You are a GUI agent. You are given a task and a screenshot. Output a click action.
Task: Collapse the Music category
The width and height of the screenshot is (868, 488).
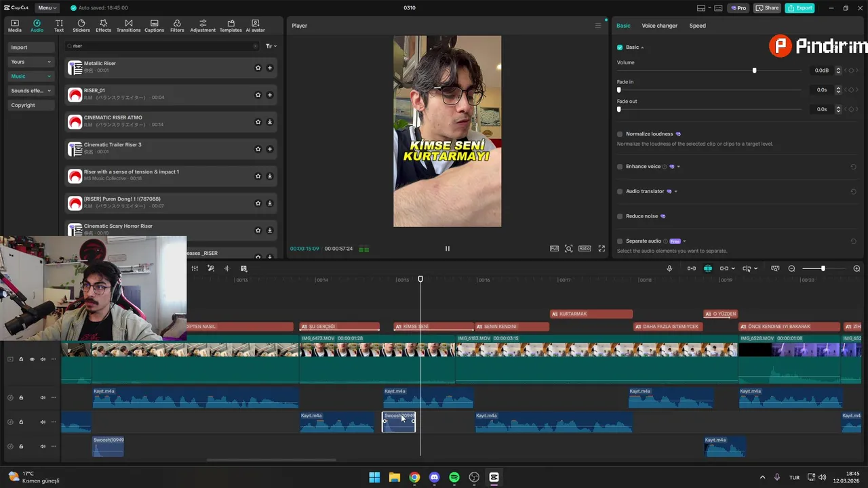point(31,76)
